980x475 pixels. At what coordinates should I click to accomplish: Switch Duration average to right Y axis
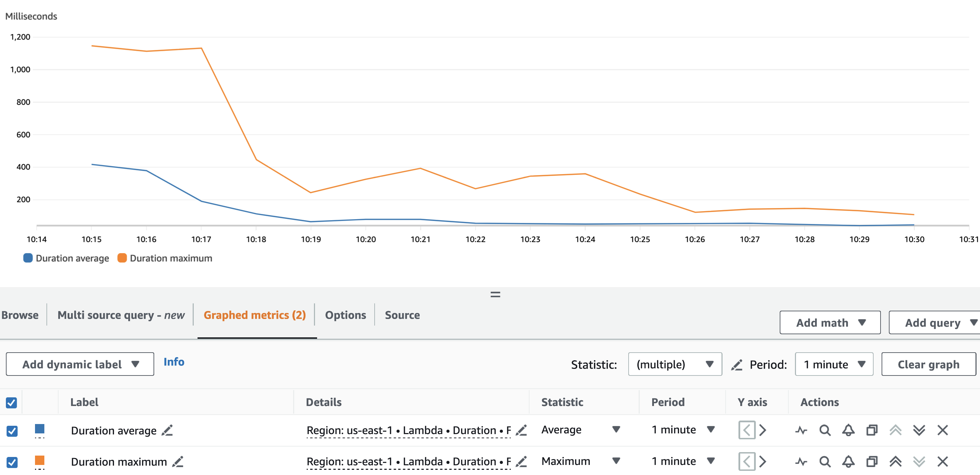762,431
